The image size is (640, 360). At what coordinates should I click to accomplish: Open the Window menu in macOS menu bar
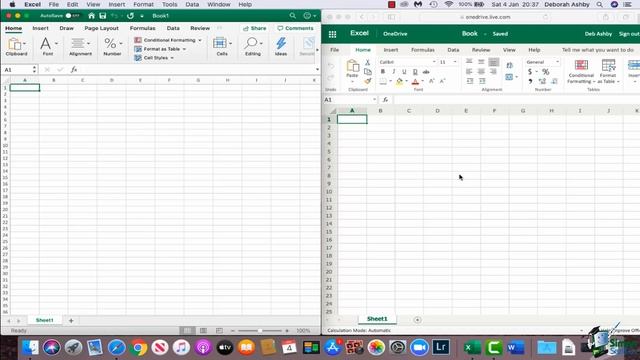coord(219,4)
